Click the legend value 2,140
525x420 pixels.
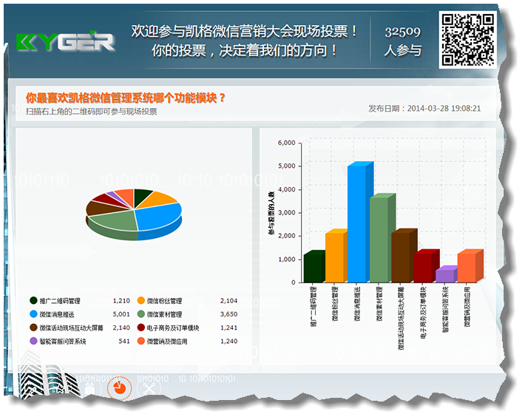click(121, 328)
